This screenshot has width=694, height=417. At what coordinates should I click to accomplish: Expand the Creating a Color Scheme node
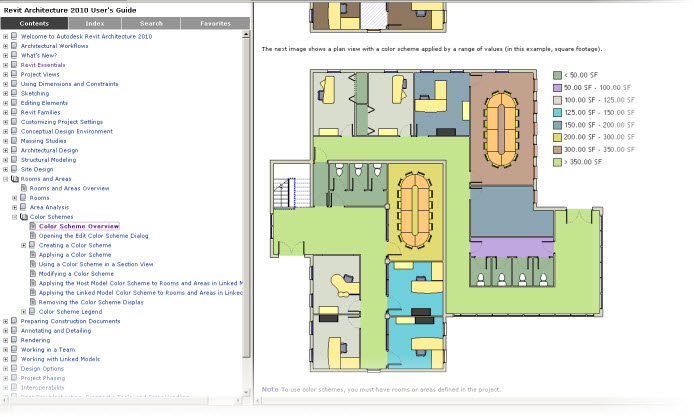[23, 245]
